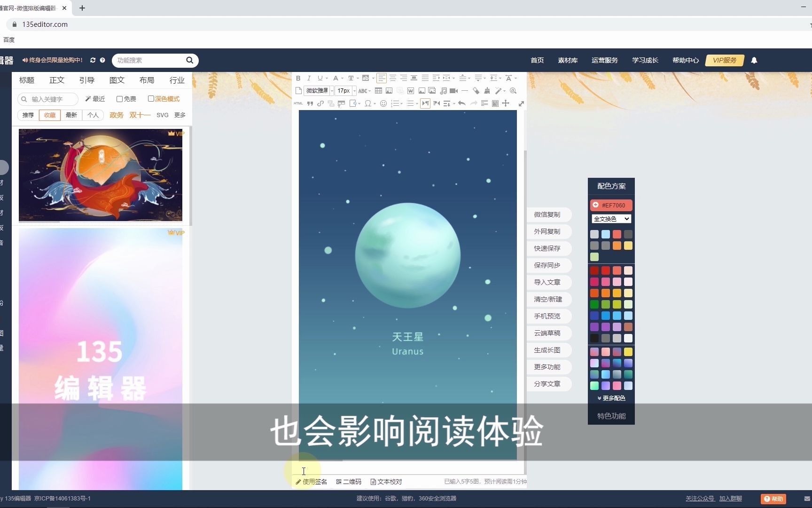Expand the underline style dropdown arrow
Screen dimensions: 812x508
(x=327, y=78)
